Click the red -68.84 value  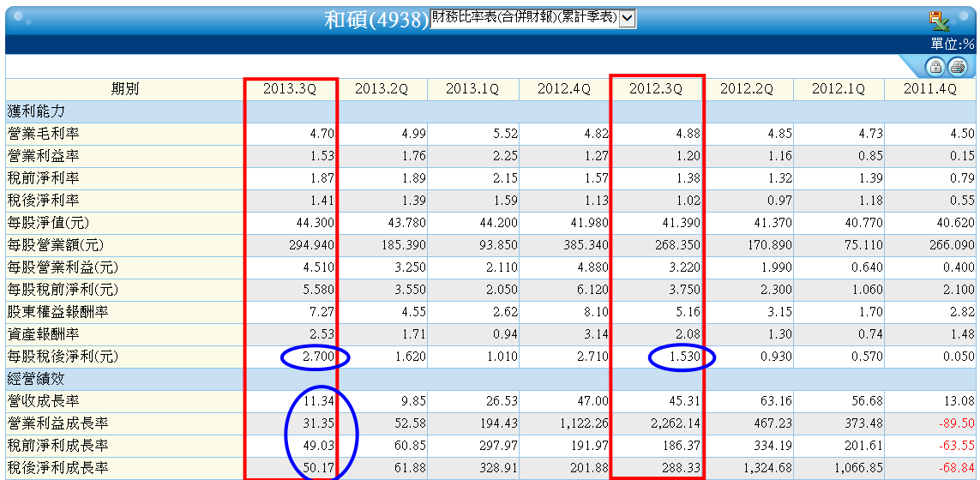[956, 469]
